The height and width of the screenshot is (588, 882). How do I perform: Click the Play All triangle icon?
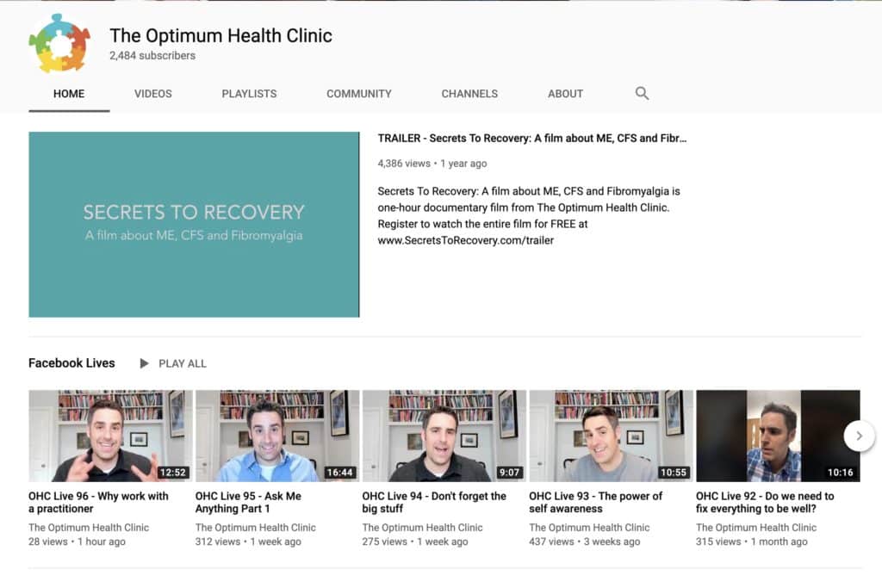click(144, 363)
